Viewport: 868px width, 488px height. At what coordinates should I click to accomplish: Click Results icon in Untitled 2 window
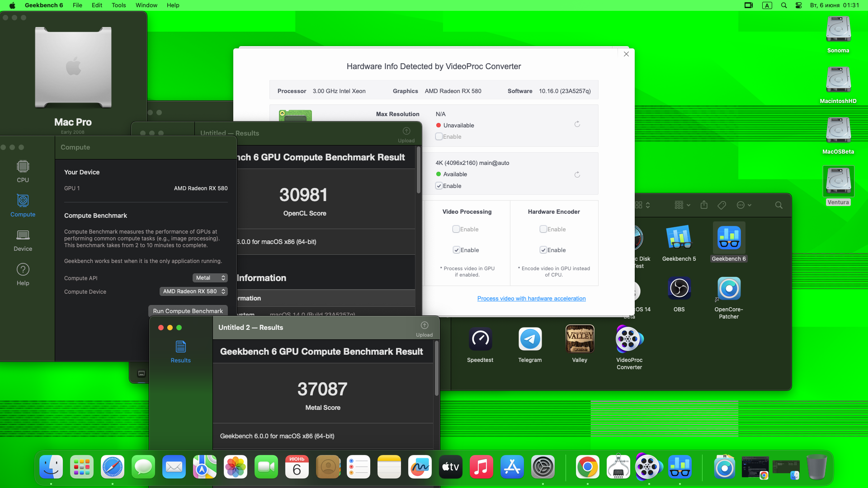(180, 352)
